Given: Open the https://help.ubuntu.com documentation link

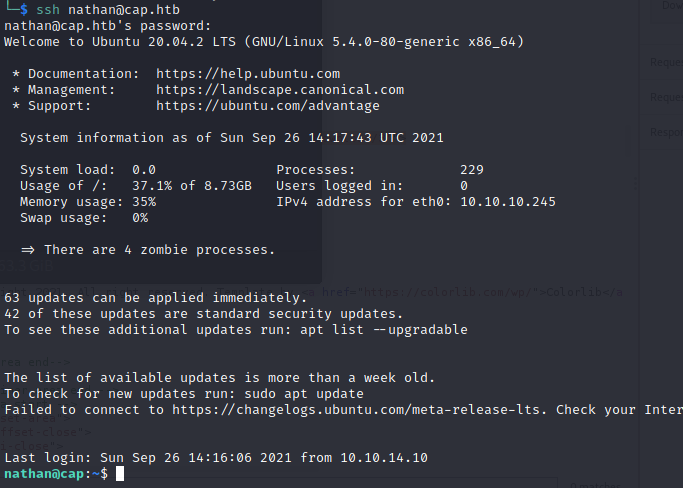Looking at the screenshot, I should pos(248,74).
